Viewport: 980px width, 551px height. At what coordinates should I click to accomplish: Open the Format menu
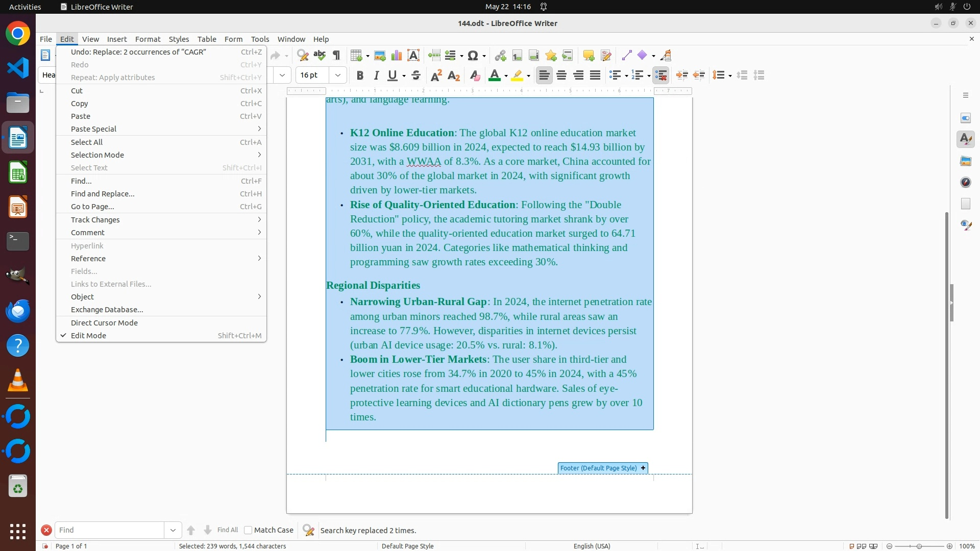(x=148, y=39)
